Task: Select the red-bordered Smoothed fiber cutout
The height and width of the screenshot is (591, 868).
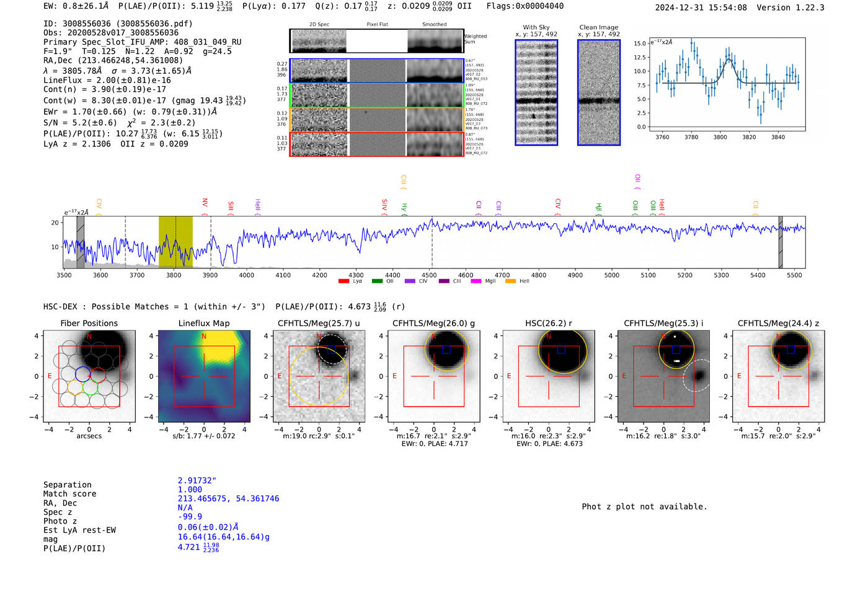Action: tap(435, 144)
